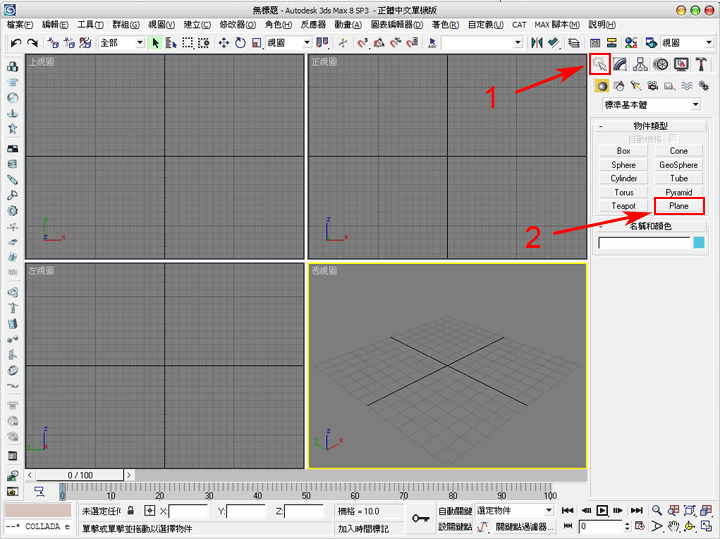This screenshot has height=539, width=720.
Task: Switch to the Display panel tab
Action: pos(681,64)
